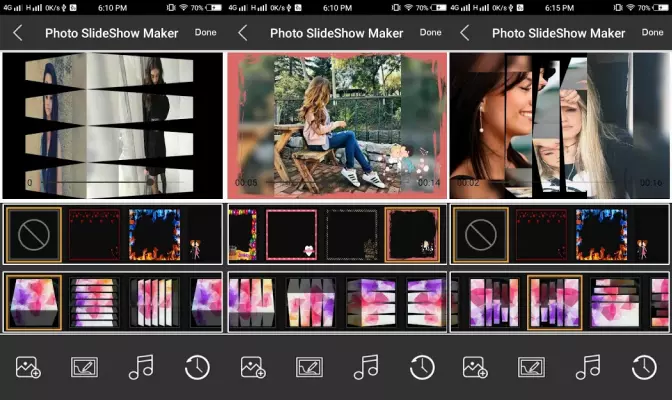Tap Done on the right screen

click(654, 33)
